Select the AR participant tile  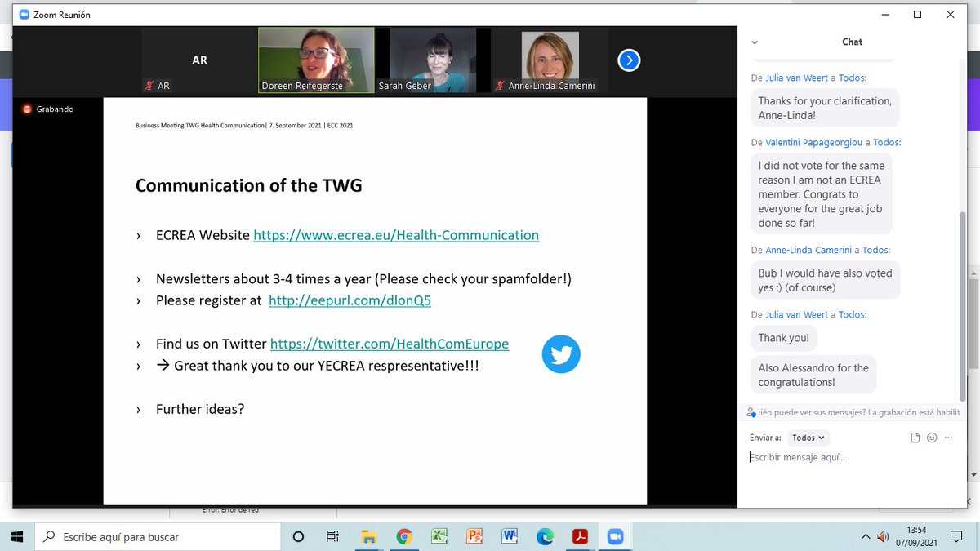click(x=199, y=60)
